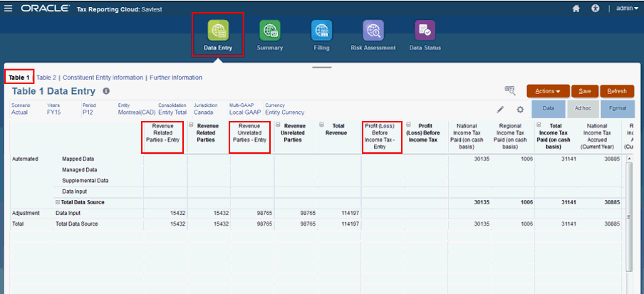Click the Save button
This screenshot has height=294, width=644.
pyautogui.click(x=585, y=91)
